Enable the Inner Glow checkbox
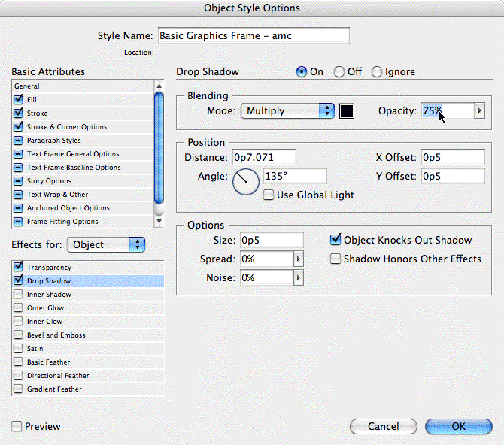Viewport: 504px width, 445px height. click(18, 321)
